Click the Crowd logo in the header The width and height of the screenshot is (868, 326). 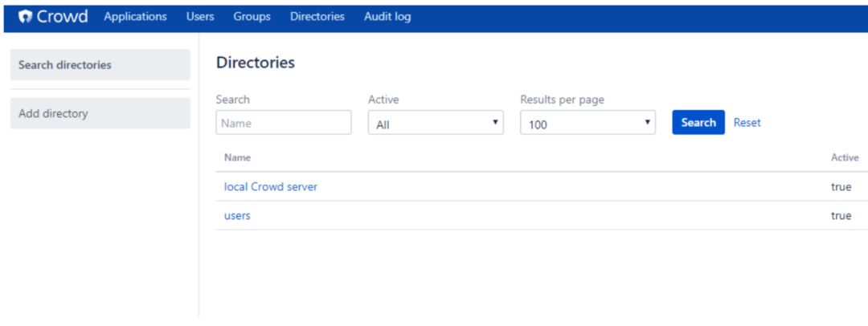pyautogui.click(x=52, y=17)
